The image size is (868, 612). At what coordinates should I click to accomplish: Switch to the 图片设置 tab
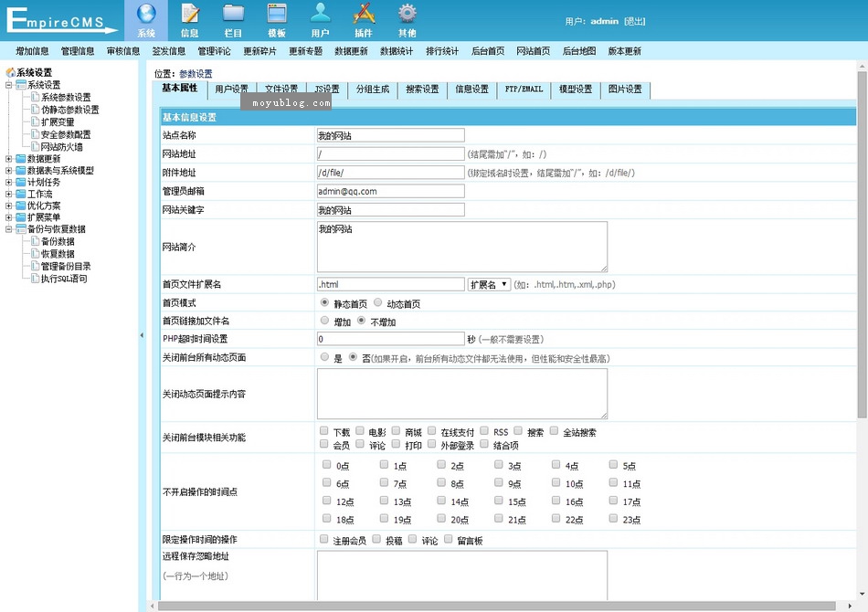[x=625, y=90]
